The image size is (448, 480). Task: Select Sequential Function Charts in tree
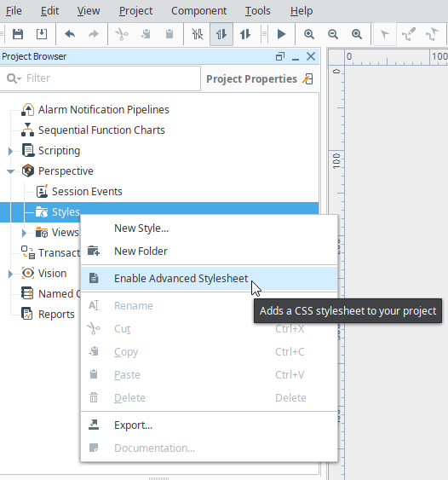(x=101, y=130)
